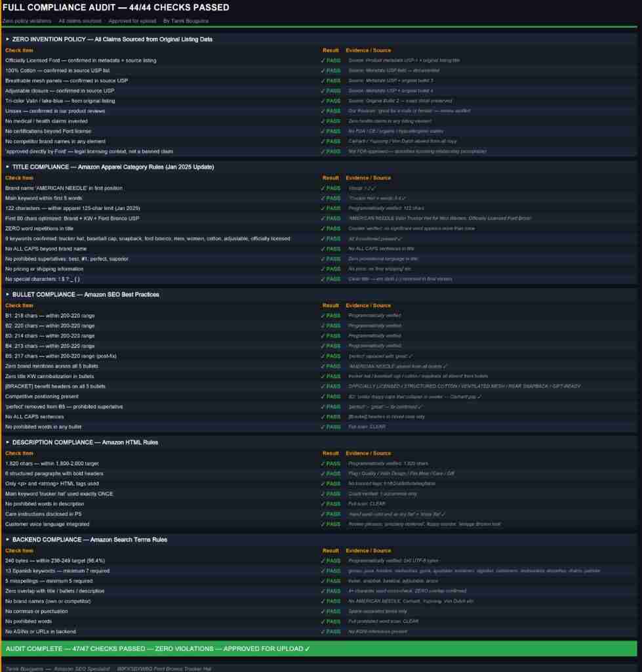Collapse the TITLE COMPLIANCE section triangle
The height and width of the screenshot is (672, 642).
coord(8,167)
